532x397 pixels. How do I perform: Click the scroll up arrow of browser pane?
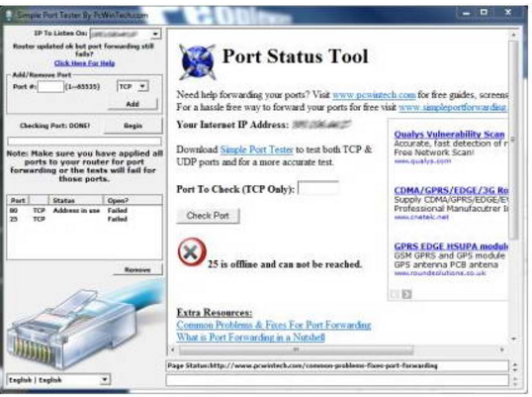click(513, 35)
